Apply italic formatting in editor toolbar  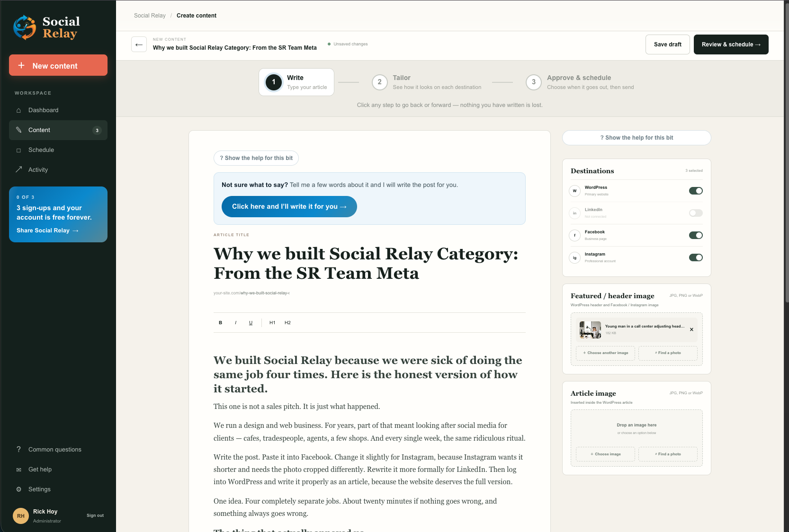235,323
